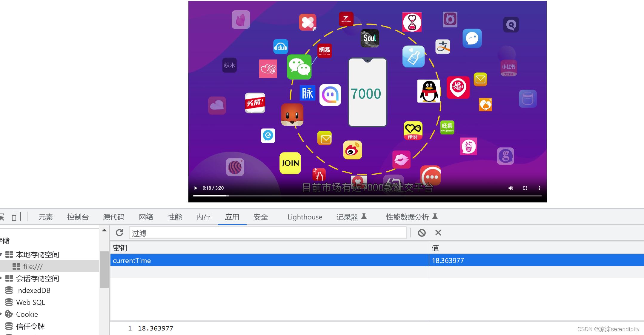Delete selected entry with X icon
This screenshot has height=335, width=644.
pyautogui.click(x=438, y=233)
